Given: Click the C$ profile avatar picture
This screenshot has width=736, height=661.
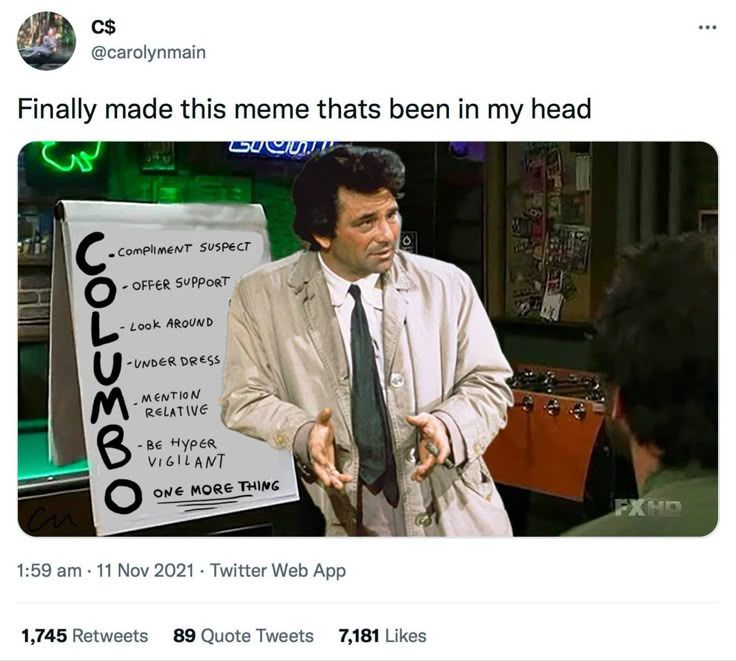Looking at the screenshot, I should click(46, 41).
